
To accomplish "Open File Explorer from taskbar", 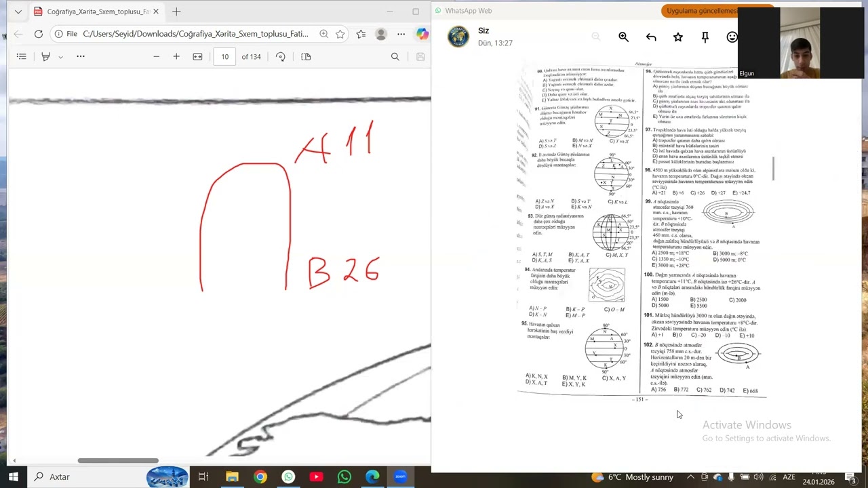I will click(x=232, y=476).
